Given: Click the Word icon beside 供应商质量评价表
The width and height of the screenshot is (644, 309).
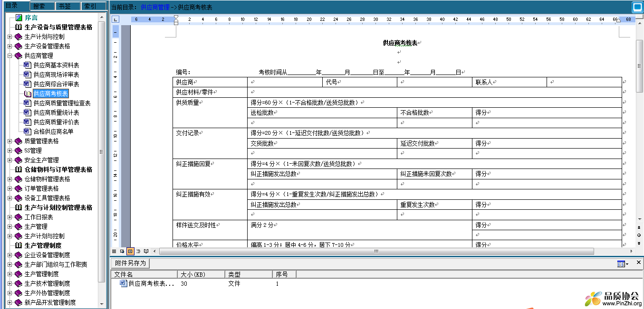Looking at the screenshot, I should [27, 122].
